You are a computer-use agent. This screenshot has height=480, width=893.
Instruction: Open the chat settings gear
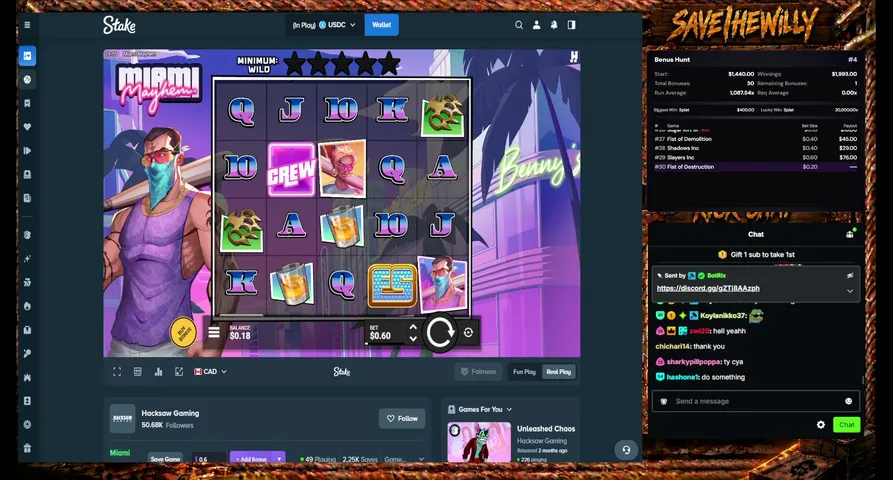[x=821, y=425]
